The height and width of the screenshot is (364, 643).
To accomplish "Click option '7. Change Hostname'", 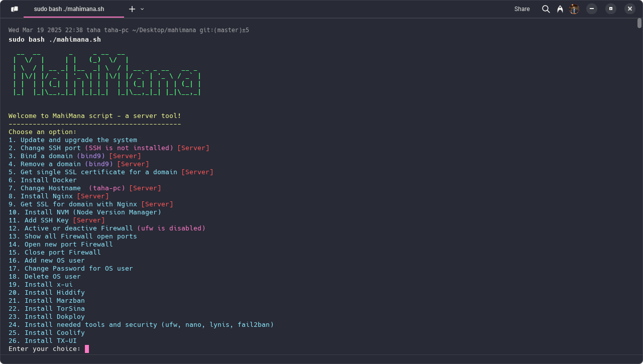I will 45,188.
